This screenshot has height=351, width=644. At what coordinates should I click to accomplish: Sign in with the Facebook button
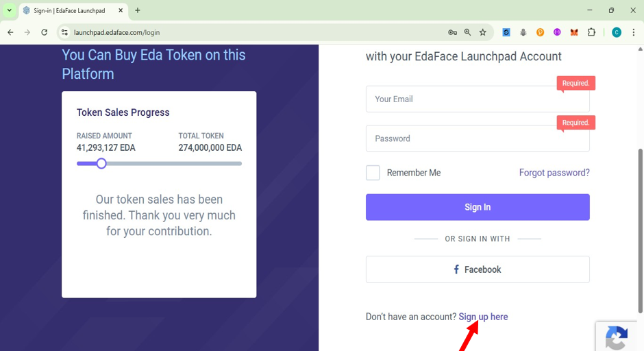pyautogui.click(x=478, y=269)
